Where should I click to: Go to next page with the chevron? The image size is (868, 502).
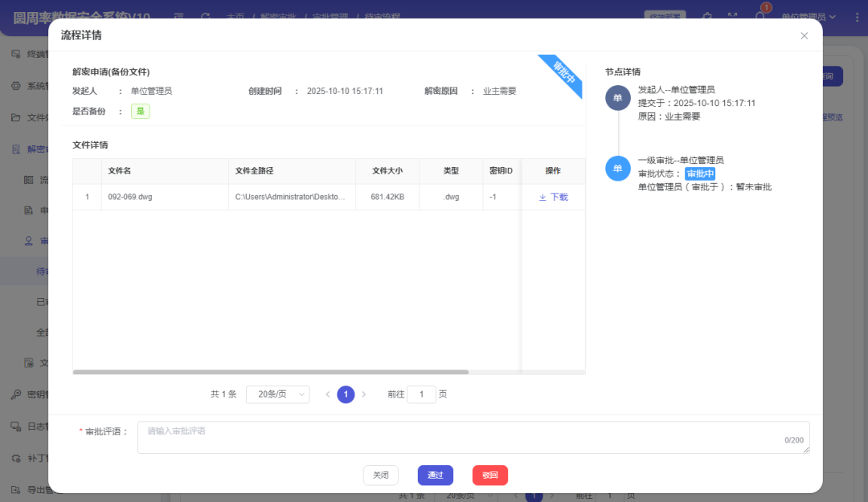coord(363,394)
